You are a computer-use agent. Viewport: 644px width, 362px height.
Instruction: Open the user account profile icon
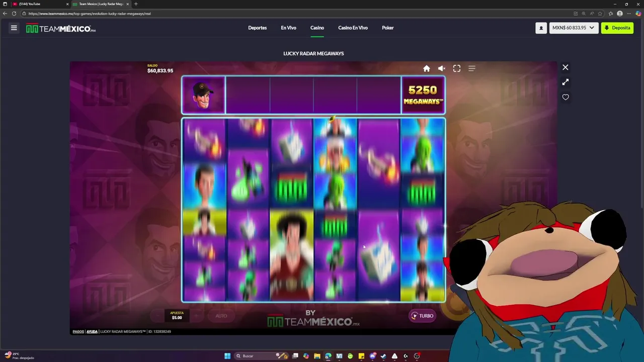(x=541, y=28)
